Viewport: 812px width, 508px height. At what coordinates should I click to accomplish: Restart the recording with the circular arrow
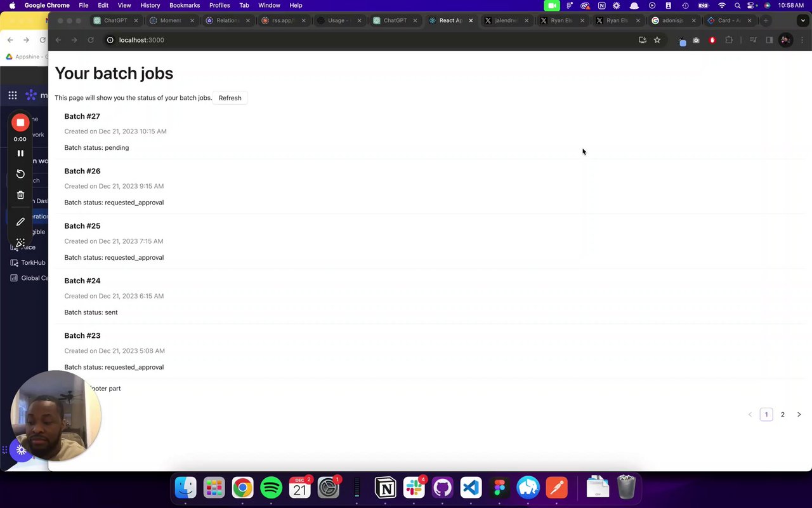point(20,174)
